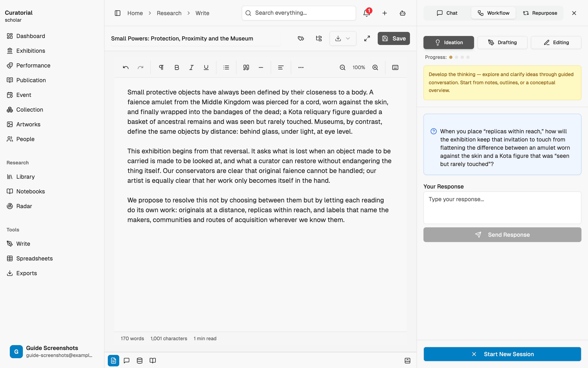Viewport: 588px width, 368px height.
Task: Toggle the sidebar panel icon
Action: tap(118, 13)
